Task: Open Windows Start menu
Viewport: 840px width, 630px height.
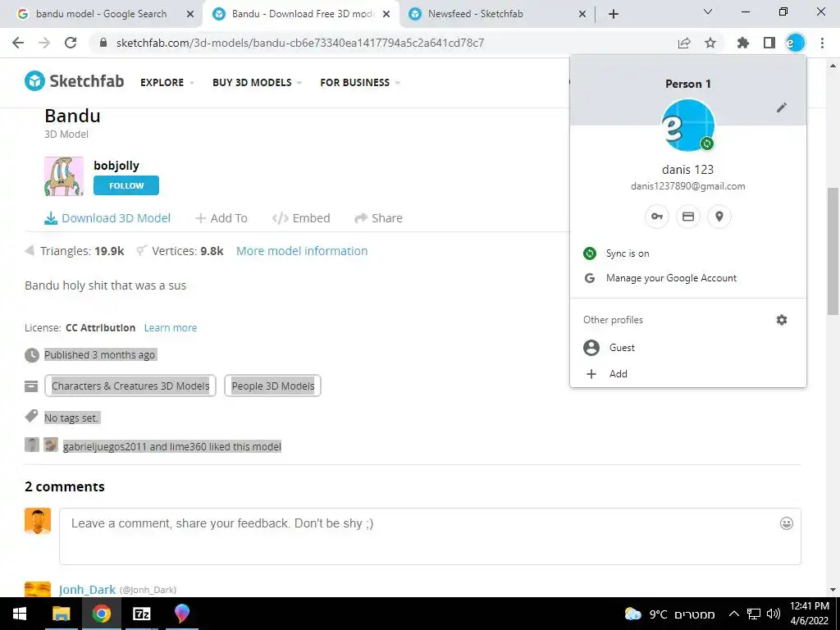Action: click(20, 614)
